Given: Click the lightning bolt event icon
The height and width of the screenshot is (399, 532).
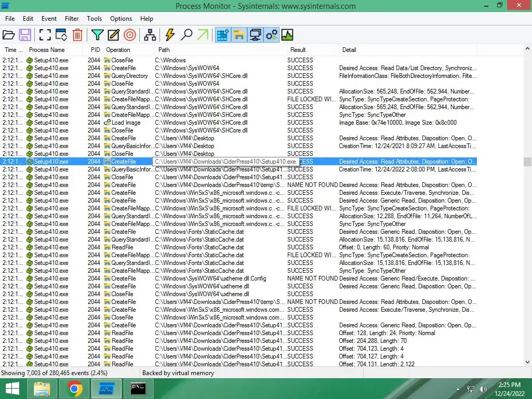Looking at the screenshot, I should pos(170,35).
